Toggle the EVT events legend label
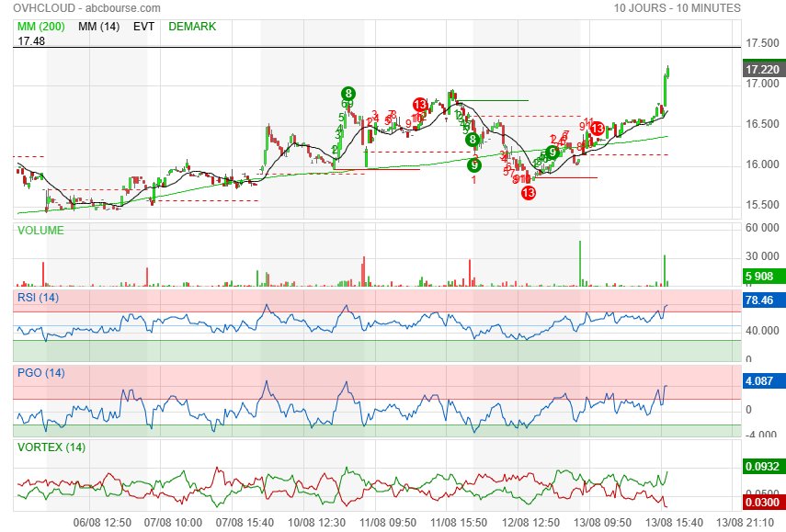 (143, 27)
